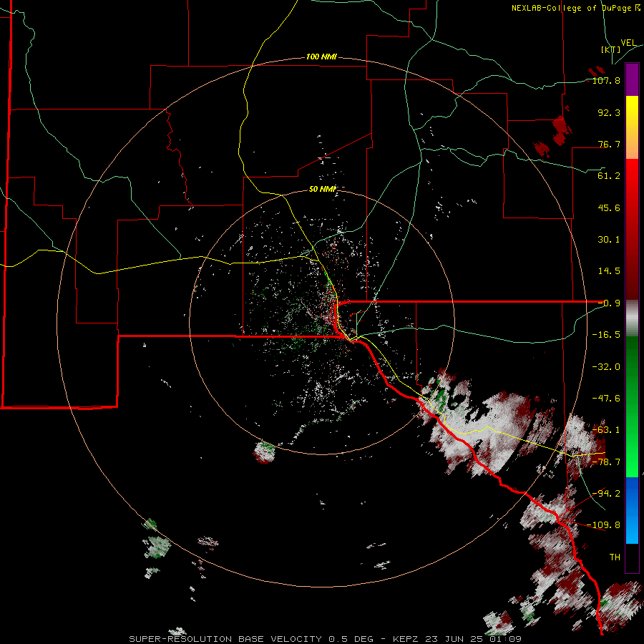Click the 92.3 scale value
The height and width of the screenshot is (644, 644).
click(609, 112)
